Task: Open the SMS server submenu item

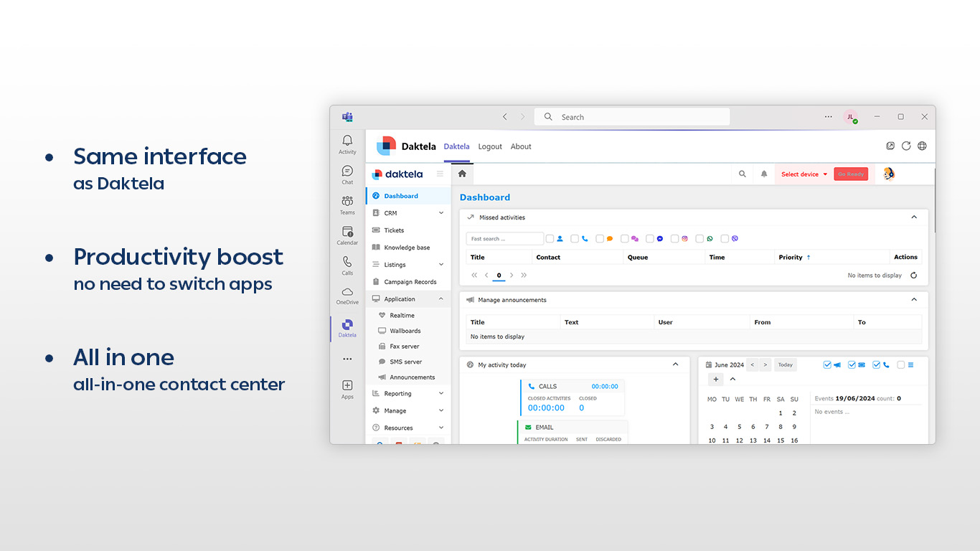Action: click(x=408, y=362)
